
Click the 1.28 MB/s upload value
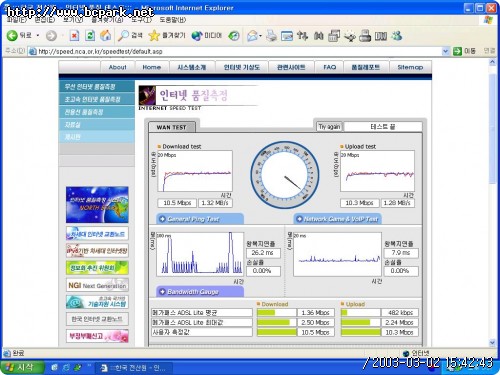pos(397,203)
